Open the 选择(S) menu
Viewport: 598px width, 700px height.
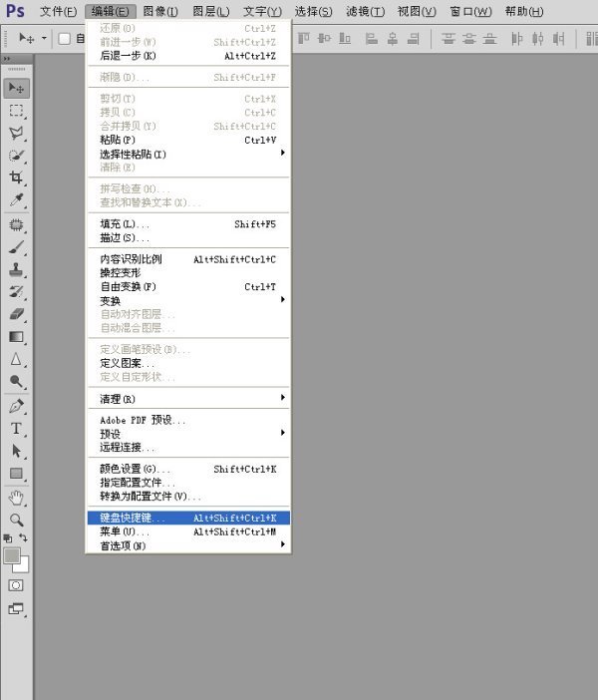(x=313, y=12)
